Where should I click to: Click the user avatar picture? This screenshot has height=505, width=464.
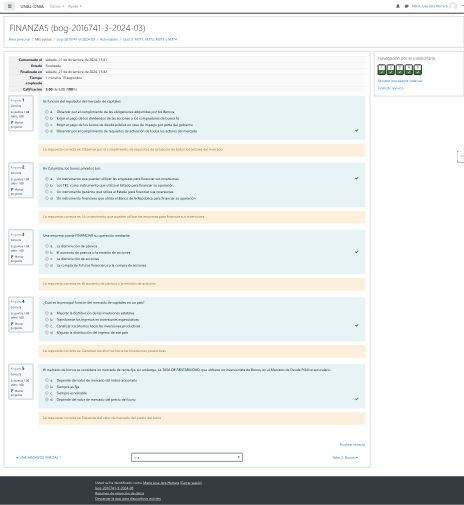point(453,6)
